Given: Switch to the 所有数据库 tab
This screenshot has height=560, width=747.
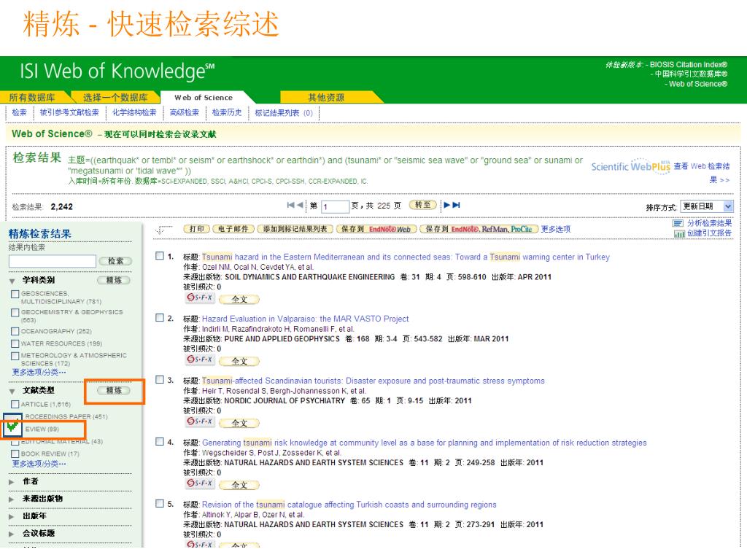Looking at the screenshot, I should 32,98.
